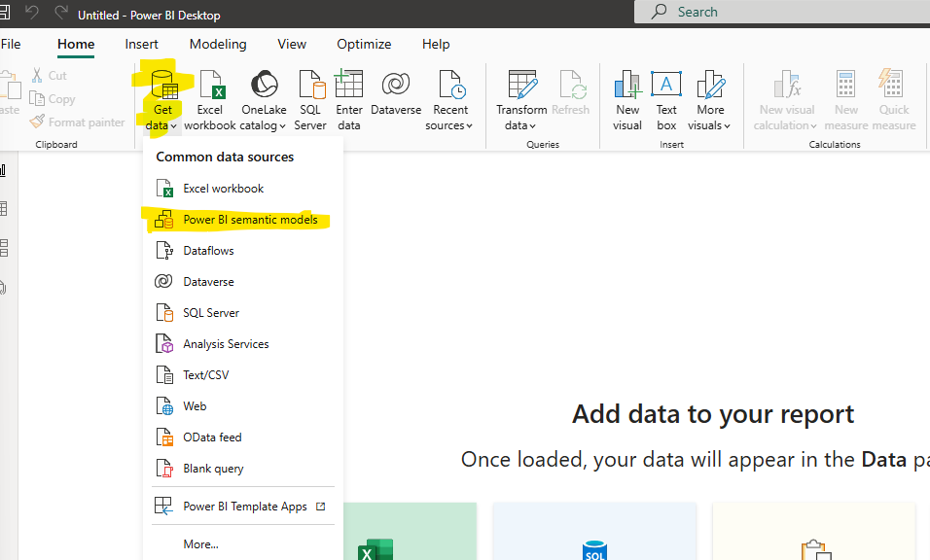Open Power BI Template Apps link
This screenshot has width=930, height=560.
(x=244, y=507)
